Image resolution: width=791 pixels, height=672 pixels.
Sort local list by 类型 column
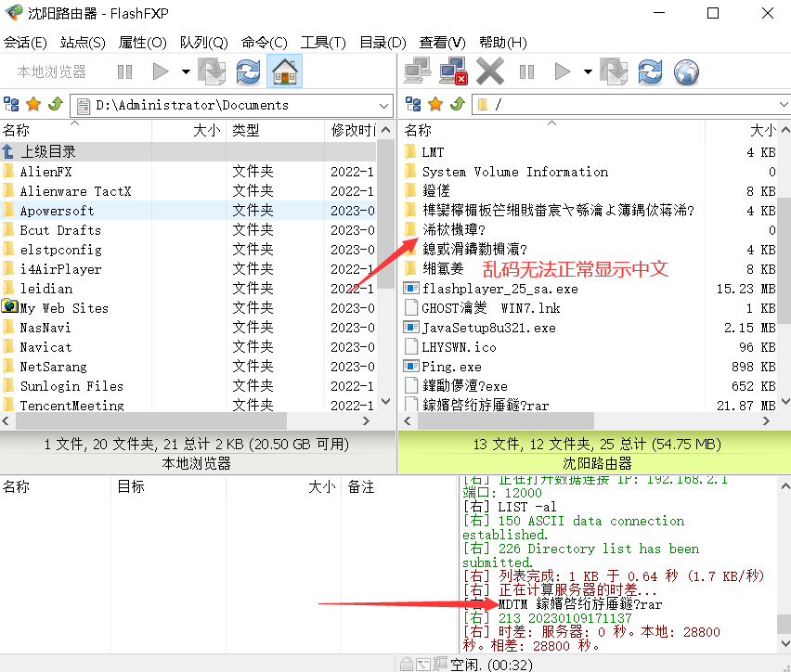pos(276,131)
